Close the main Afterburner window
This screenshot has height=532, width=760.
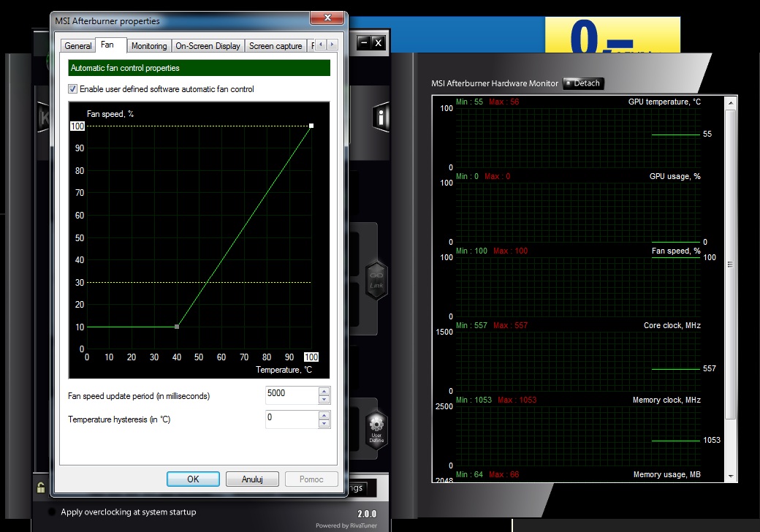[379, 42]
